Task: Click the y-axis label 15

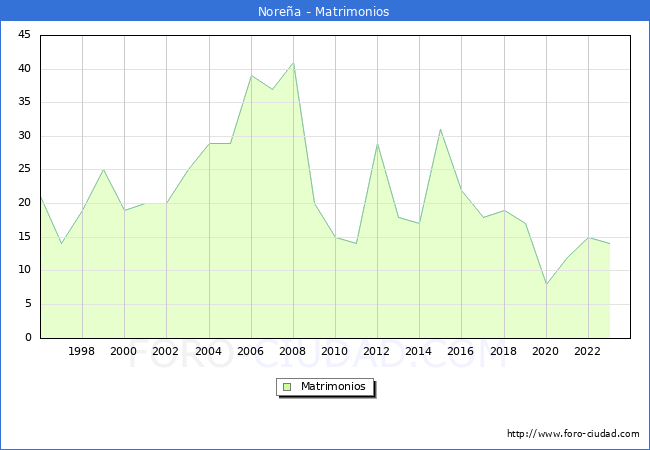Action: [24, 237]
